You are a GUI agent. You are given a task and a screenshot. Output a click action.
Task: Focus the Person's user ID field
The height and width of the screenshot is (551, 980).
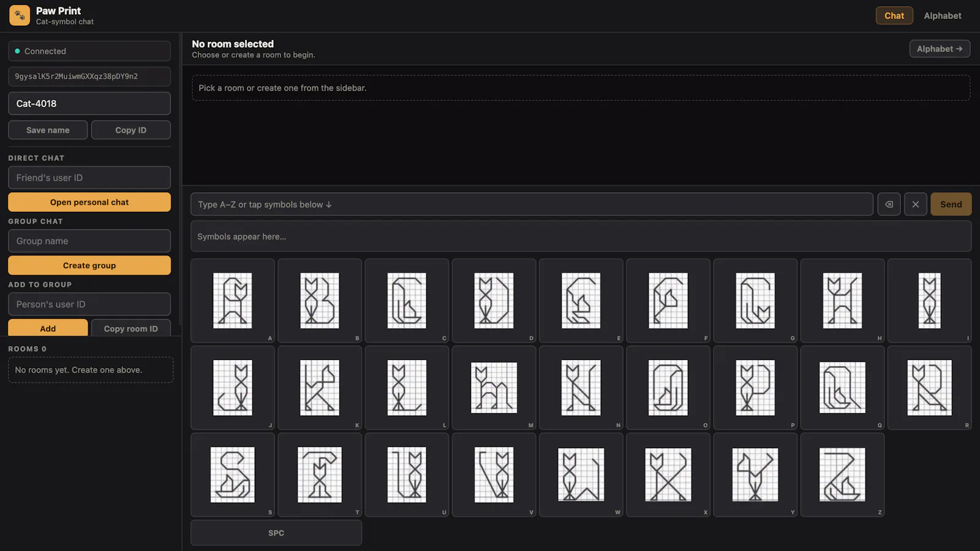point(89,304)
